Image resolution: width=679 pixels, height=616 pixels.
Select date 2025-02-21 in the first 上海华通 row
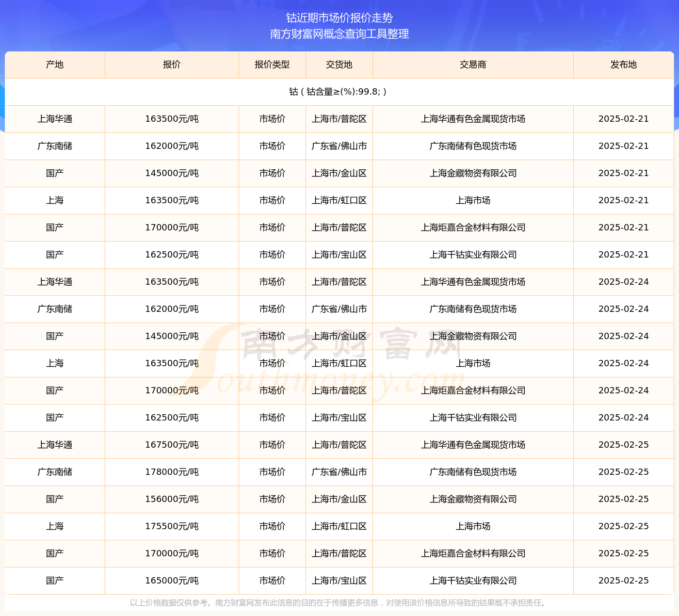624,119
